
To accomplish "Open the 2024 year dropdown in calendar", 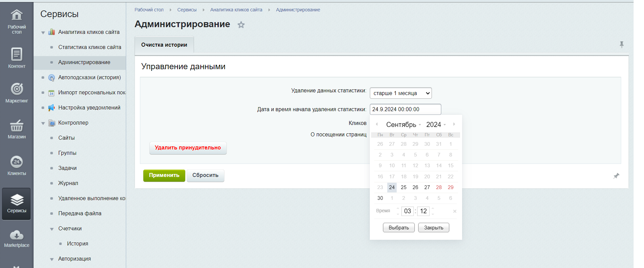I will [436, 125].
